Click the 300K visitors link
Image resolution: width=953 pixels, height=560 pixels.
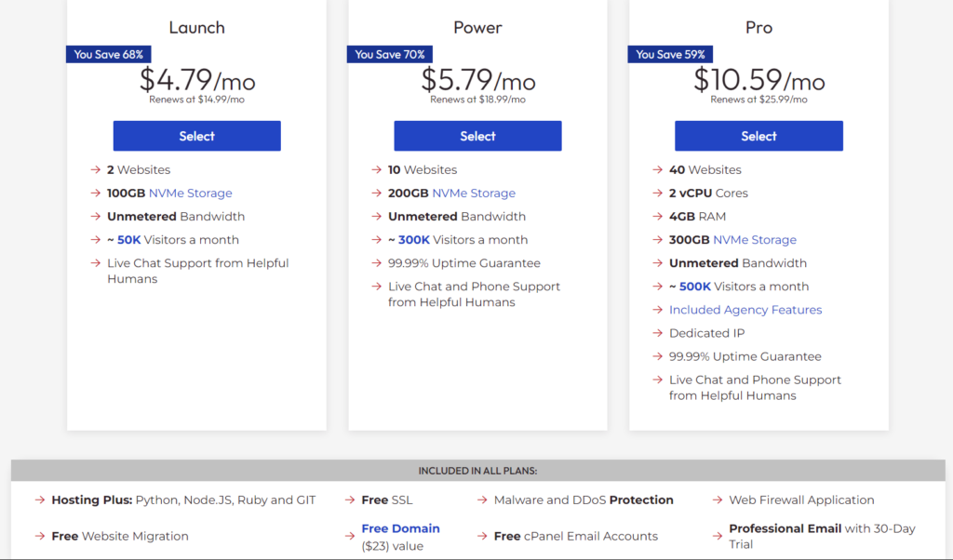(x=414, y=240)
